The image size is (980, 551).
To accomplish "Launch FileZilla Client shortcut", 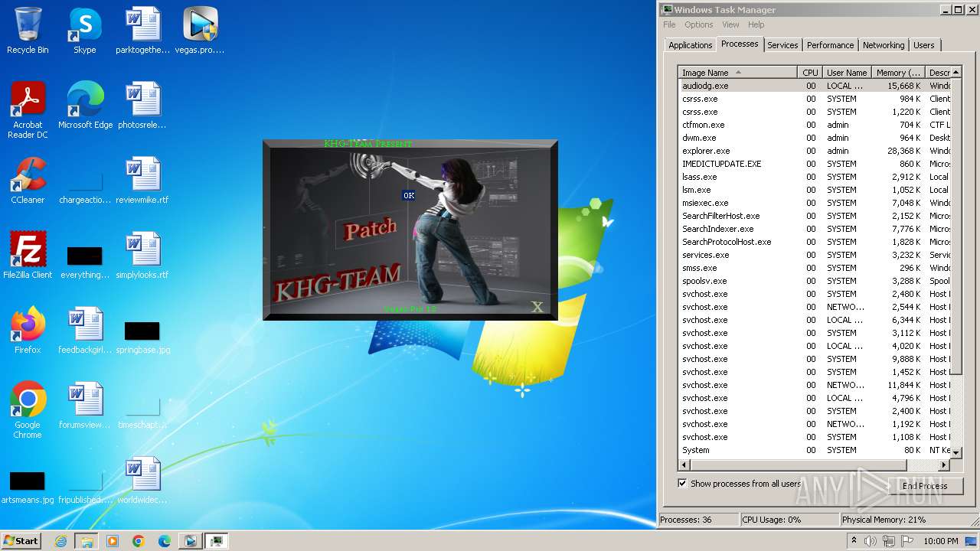I will 28,256.
